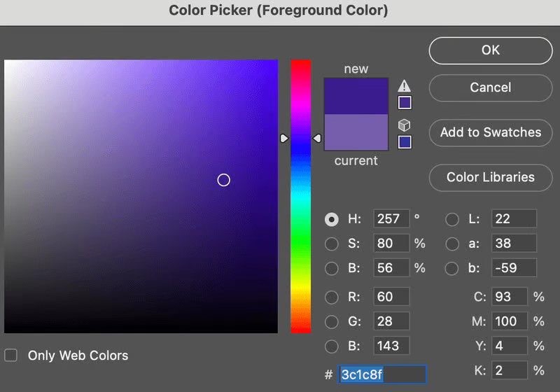Select the L lightness radio button
560x392 pixels.
coord(452,219)
